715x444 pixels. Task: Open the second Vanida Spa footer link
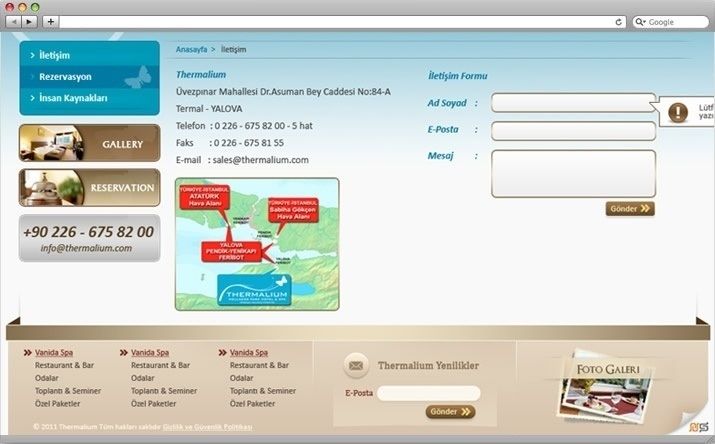coord(150,352)
